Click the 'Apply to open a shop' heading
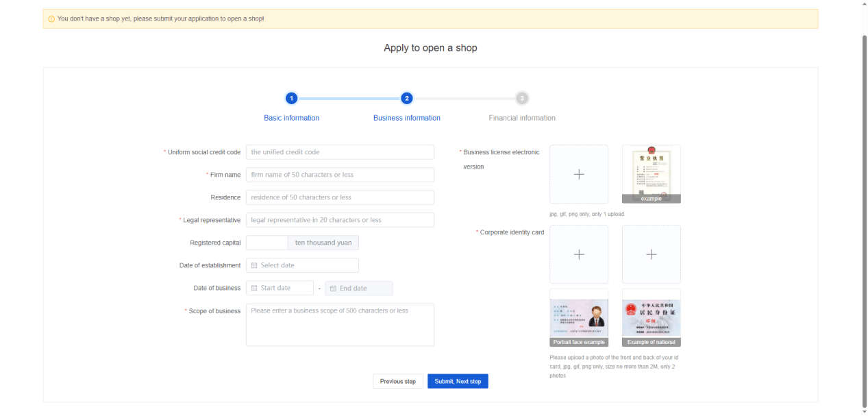This screenshot has height=416, width=868. 430,48
